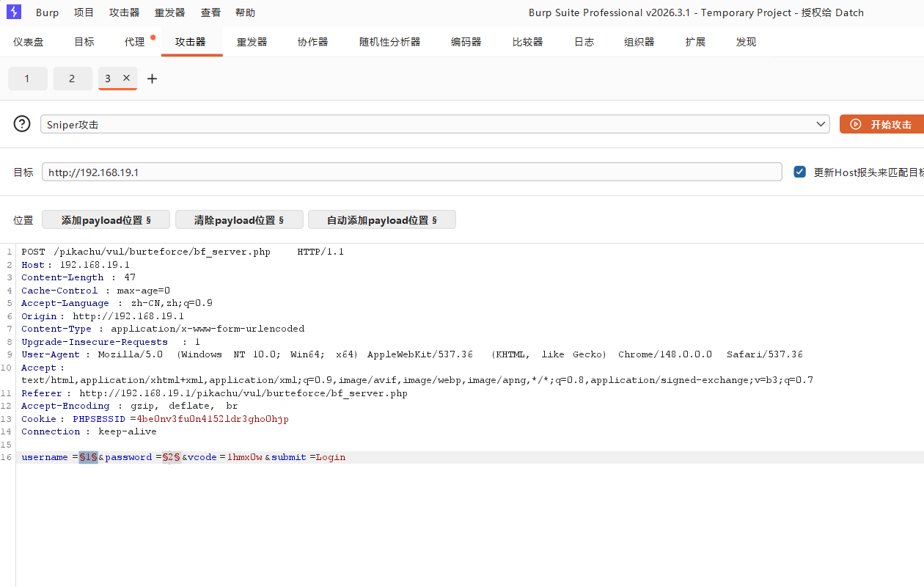Click 自动添加payload位置 § button
The width and height of the screenshot is (924, 587).
382,219
